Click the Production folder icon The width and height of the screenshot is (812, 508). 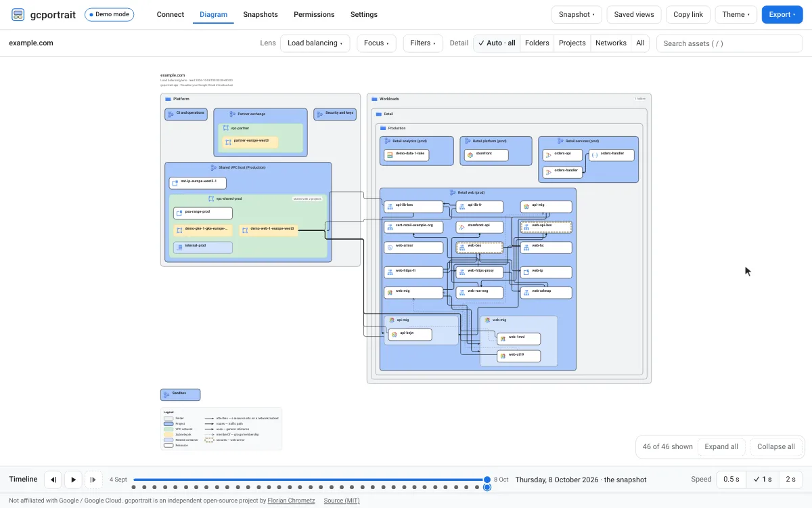tap(383, 128)
